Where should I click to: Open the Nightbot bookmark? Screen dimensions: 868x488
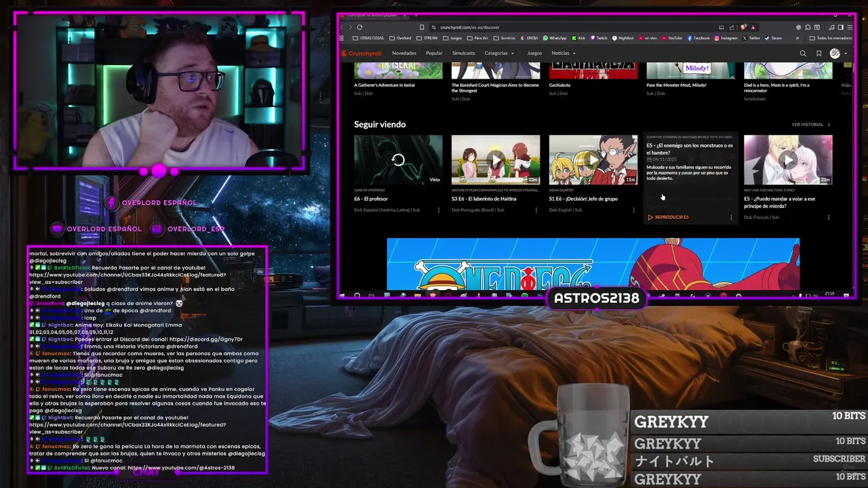coord(623,38)
